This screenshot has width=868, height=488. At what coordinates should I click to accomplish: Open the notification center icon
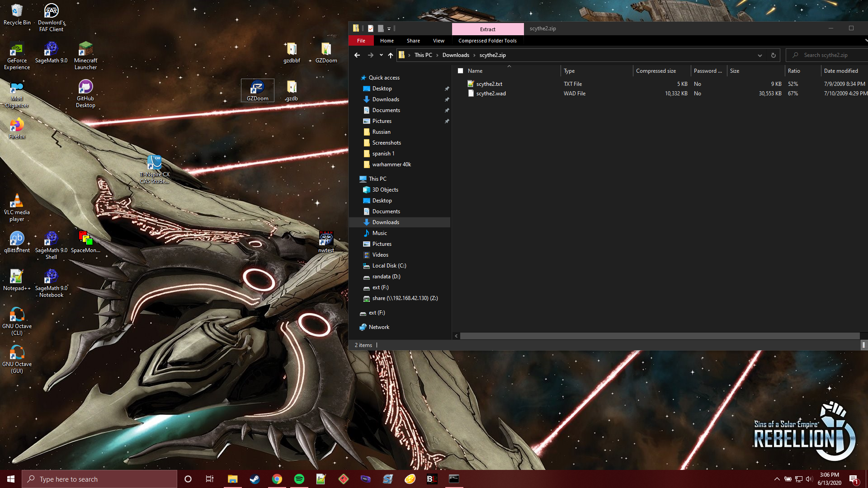coord(854,479)
